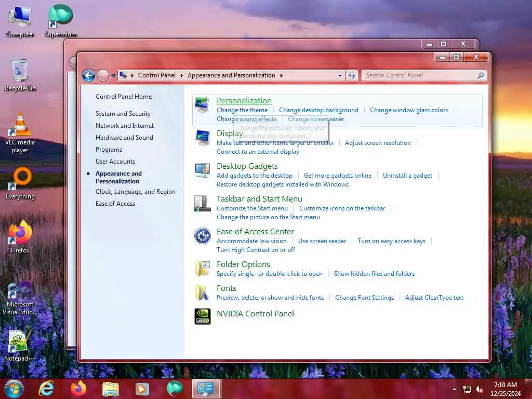532x399 pixels.
Task: Click Uninstall a gadget link
Action: tap(407, 176)
